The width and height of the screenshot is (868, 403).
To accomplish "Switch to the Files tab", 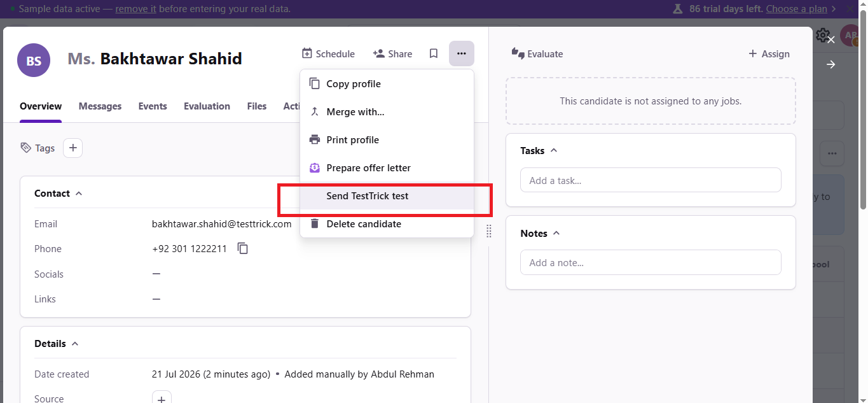I will pyautogui.click(x=257, y=106).
